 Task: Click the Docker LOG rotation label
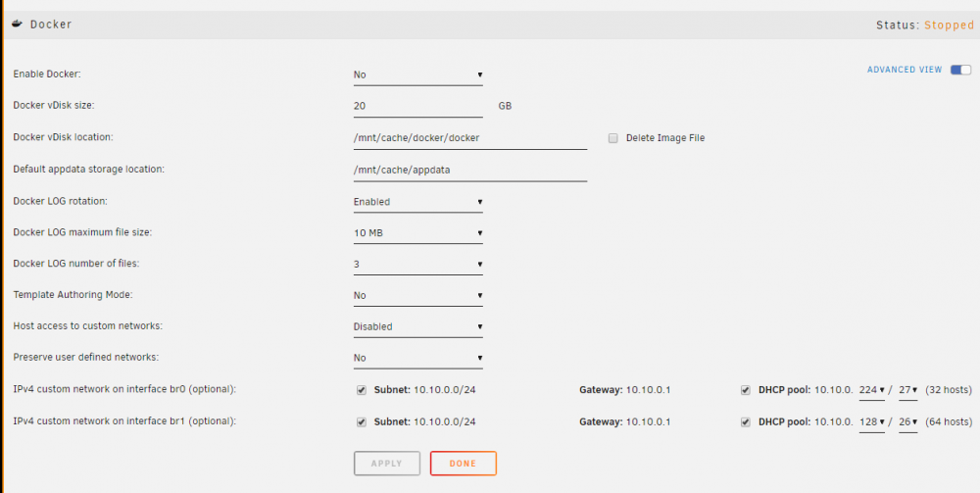60,201
